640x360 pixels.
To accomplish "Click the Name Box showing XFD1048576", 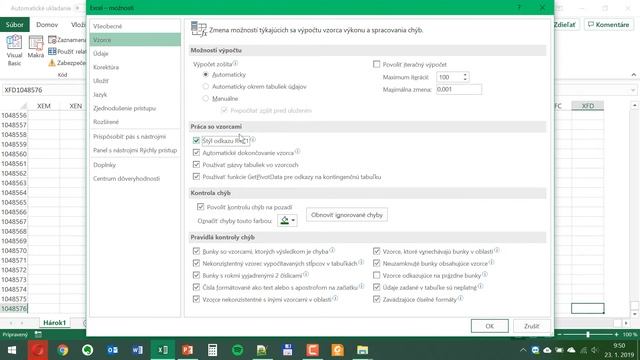I will coord(43,90).
